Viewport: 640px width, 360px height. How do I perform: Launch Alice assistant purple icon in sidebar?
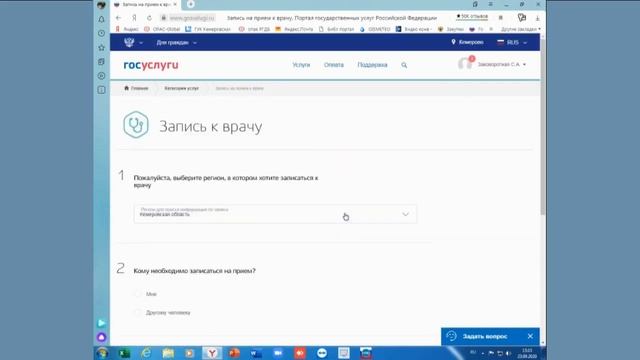tap(102, 337)
